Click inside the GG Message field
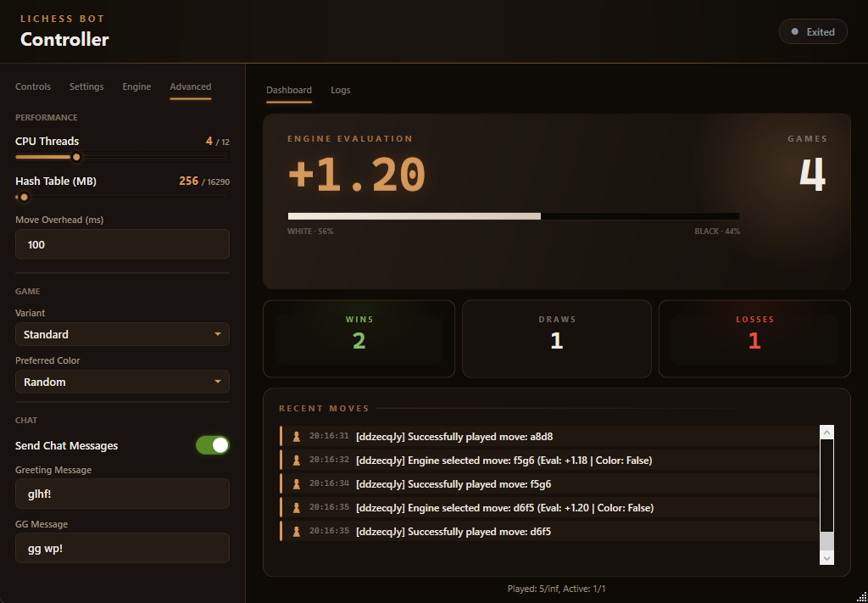Screen dimensions: 868x603 (x=122, y=547)
